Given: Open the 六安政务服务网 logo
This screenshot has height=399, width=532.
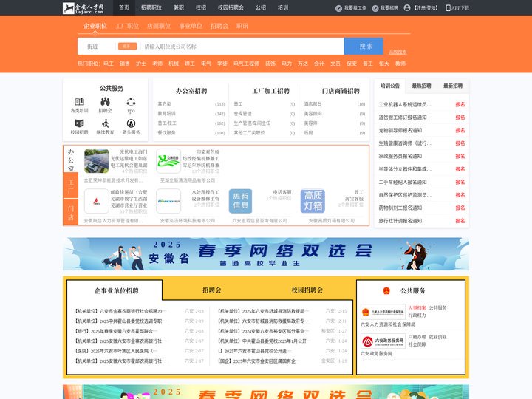Looking at the screenshot, I should [x=383, y=341].
